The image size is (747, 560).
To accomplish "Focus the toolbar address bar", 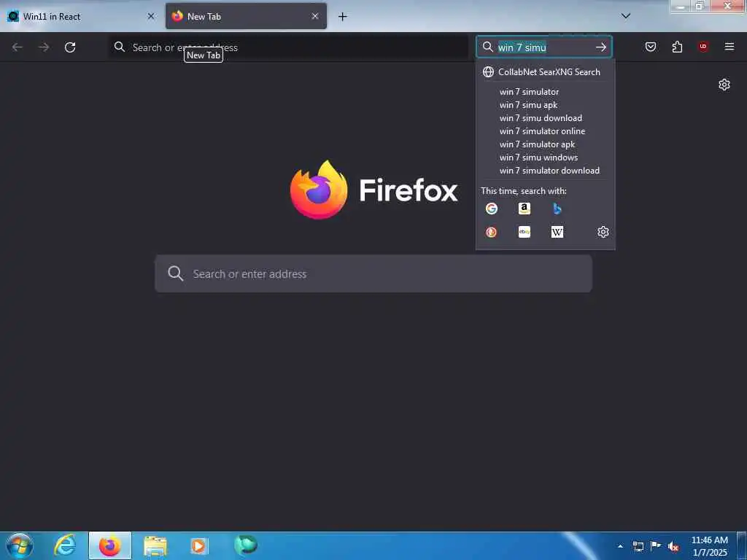I will [288, 47].
